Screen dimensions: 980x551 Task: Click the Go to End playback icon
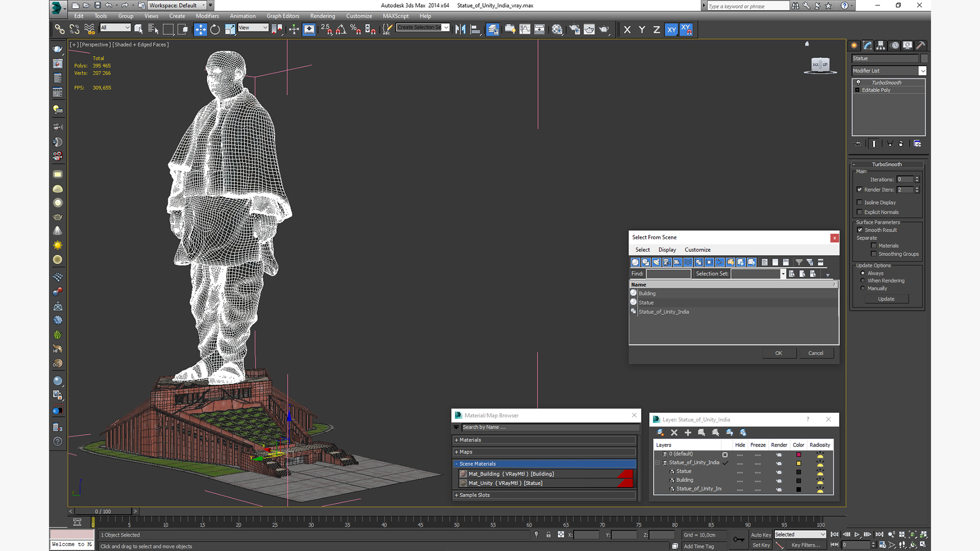(x=879, y=535)
